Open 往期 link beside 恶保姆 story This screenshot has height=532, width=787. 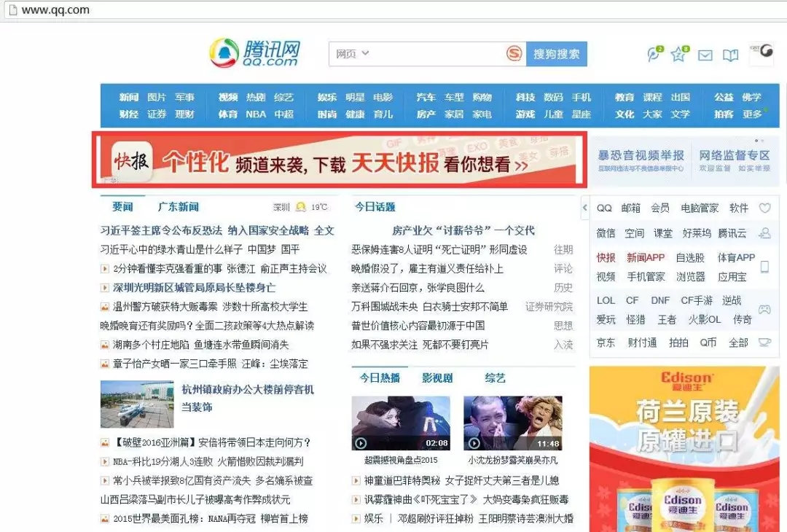point(563,249)
